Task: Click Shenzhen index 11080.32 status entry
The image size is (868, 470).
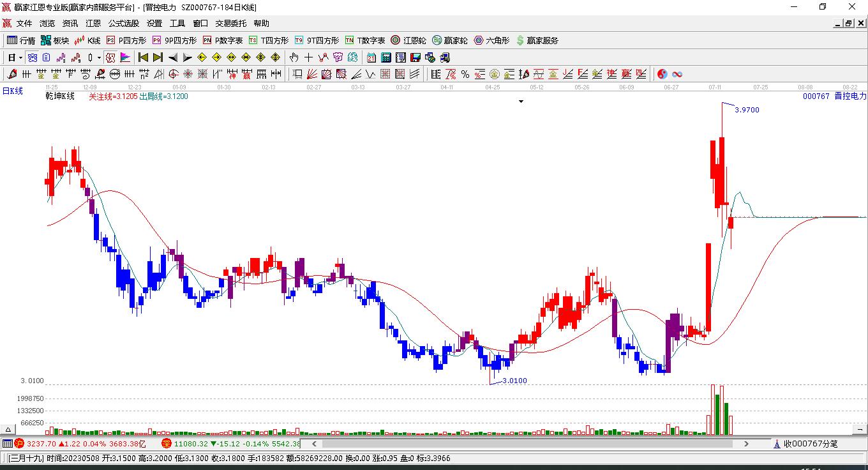Action: [x=231, y=444]
